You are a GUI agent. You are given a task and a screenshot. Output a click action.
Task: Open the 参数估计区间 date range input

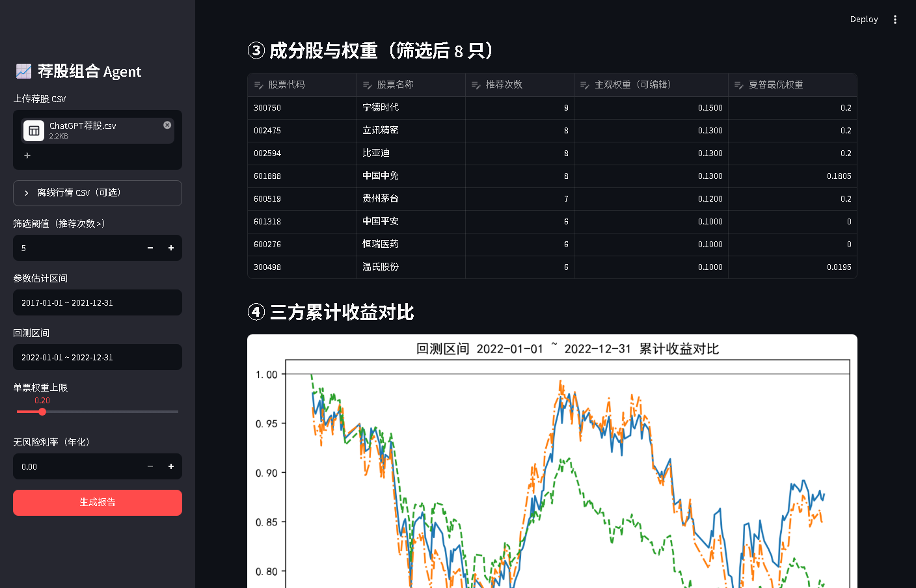(98, 302)
